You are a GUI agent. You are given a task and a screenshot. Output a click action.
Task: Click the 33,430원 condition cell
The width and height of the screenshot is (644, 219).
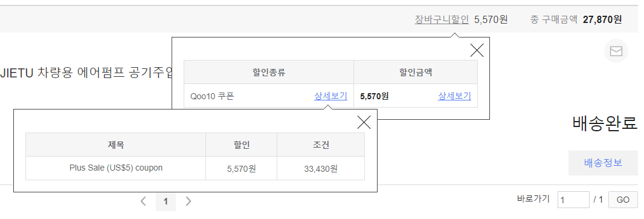coord(321,168)
